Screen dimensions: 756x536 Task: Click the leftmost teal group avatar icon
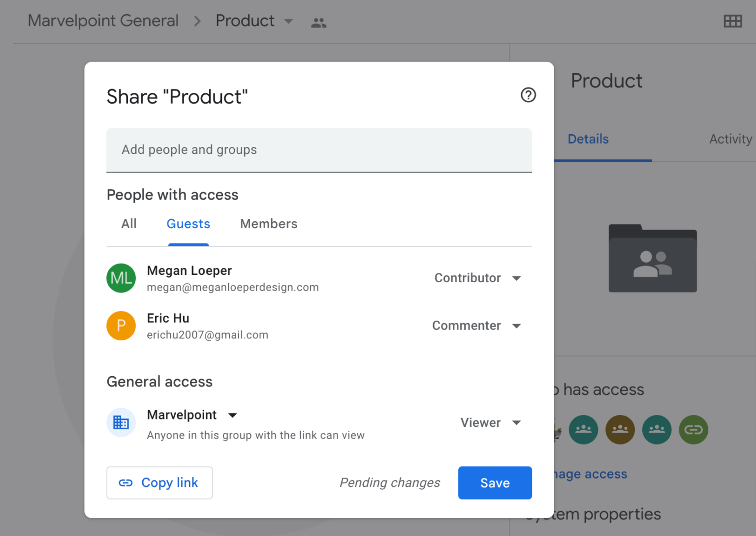point(583,429)
